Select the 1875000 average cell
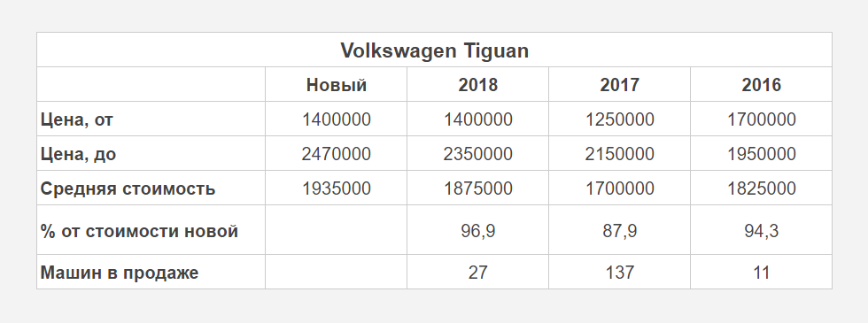868x323 pixels. click(477, 188)
